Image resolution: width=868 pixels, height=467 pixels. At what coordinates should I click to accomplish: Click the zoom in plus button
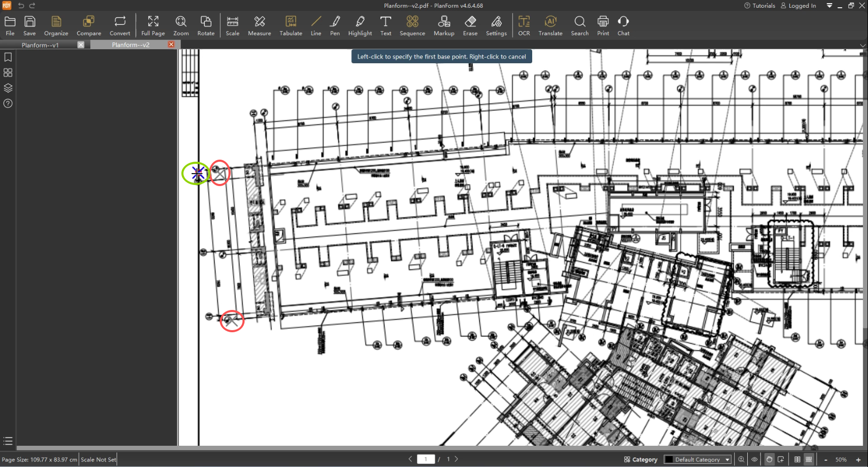point(858,460)
